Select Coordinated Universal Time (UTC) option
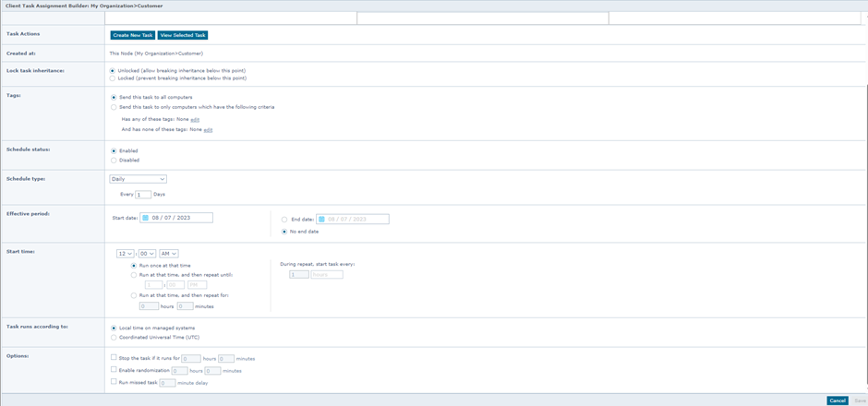Image resolution: width=868 pixels, height=406 pixels. [114, 337]
